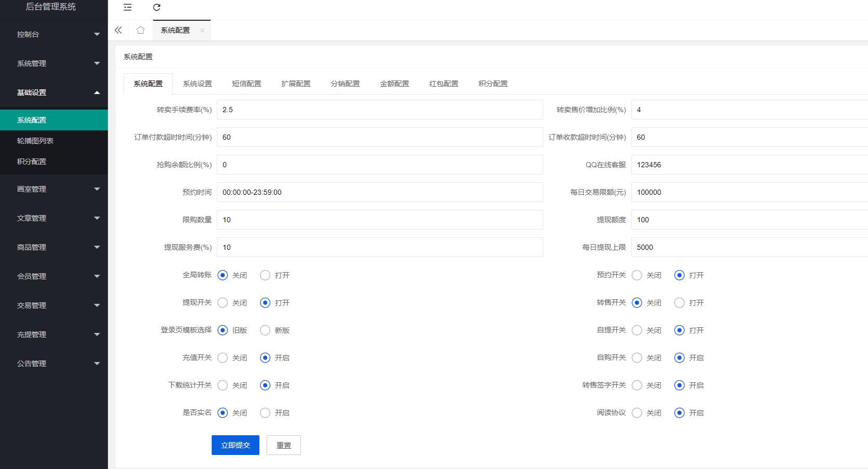This screenshot has height=469, width=868.
Task: Click the sidebar collapse menu icon
Action: [128, 7]
